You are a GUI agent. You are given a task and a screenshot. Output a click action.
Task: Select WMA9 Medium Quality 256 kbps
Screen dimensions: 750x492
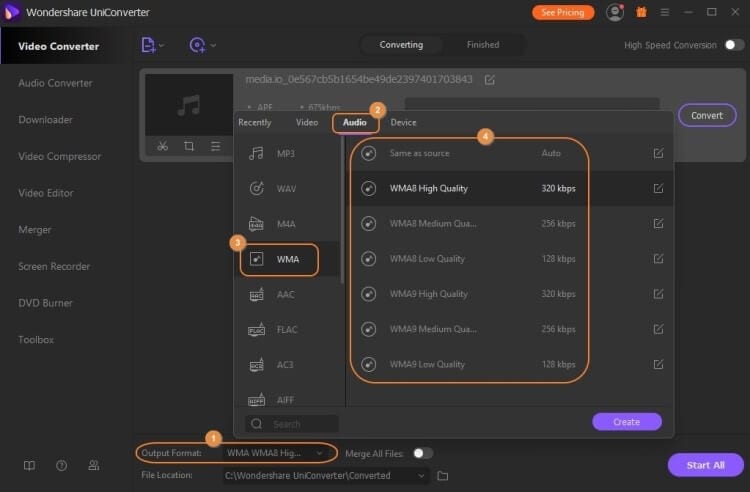510,329
